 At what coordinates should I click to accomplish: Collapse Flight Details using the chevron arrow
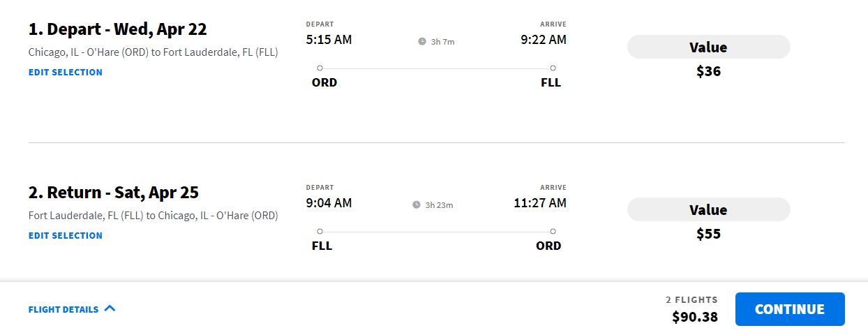click(x=110, y=308)
